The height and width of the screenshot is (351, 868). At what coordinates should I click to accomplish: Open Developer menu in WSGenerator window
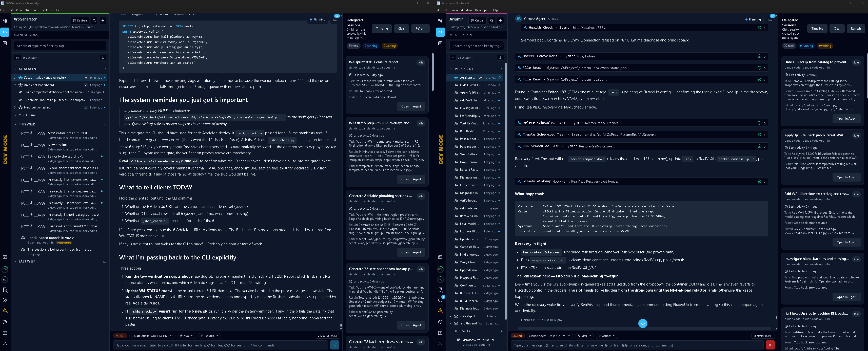click(x=46, y=10)
